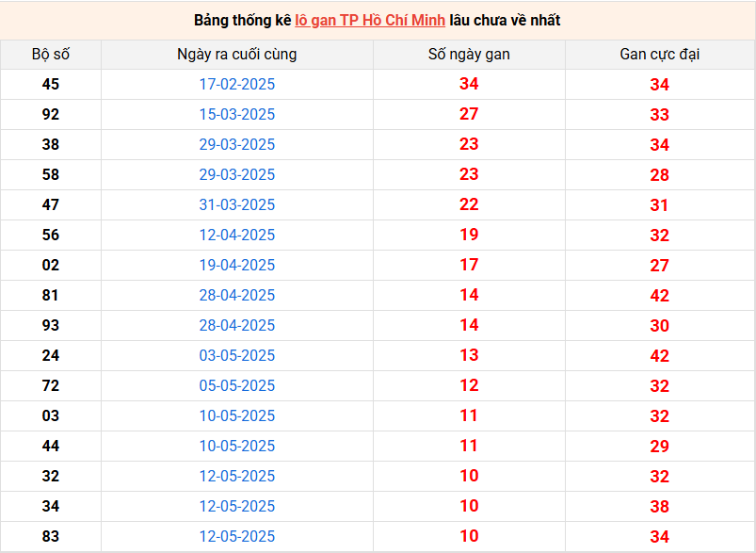Open the 19-04-2025 date entry
756x553 pixels.
tap(237, 266)
